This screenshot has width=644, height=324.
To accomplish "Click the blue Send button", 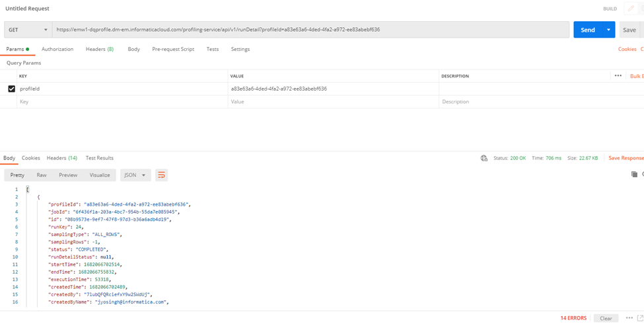I will click(x=588, y=30).
